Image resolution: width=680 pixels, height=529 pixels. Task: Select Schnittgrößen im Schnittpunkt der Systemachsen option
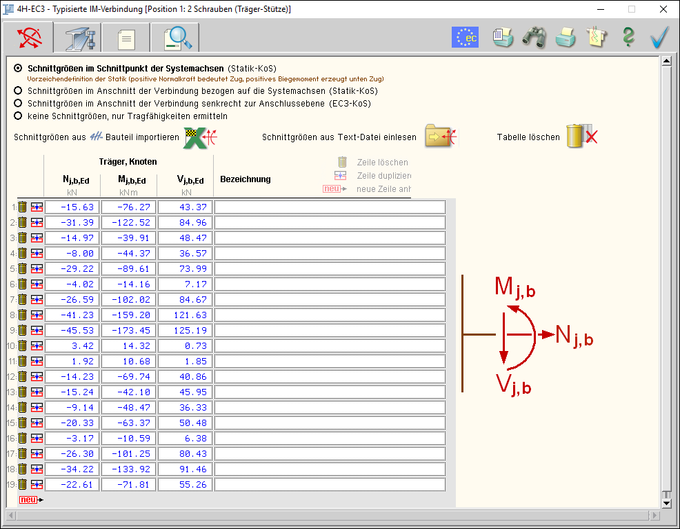[18, 66]
